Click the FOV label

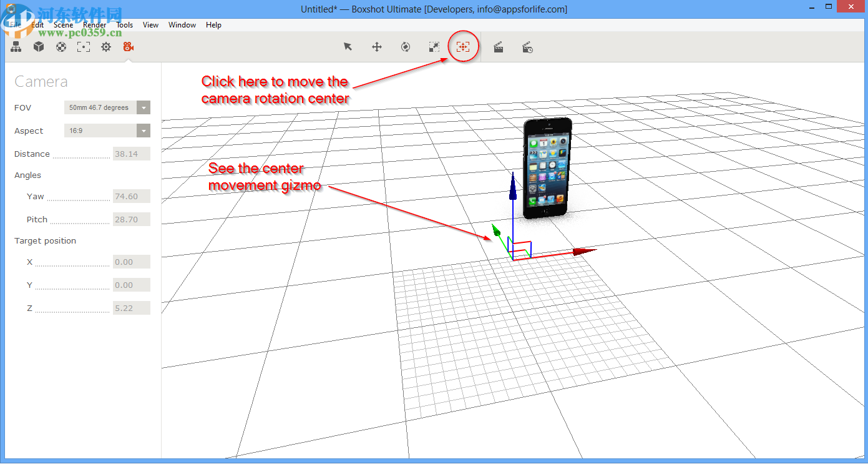[22, 107]
